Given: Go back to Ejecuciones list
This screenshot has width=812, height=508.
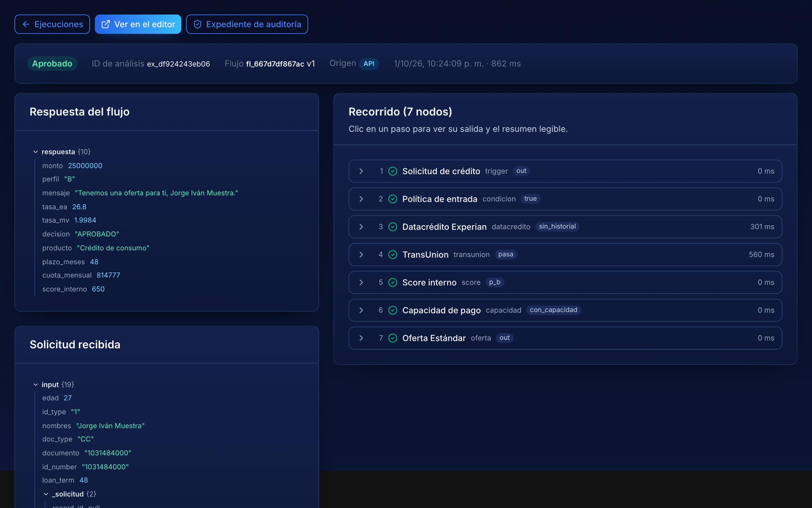Looking at the screenshot, I should (x=52, y=24).
